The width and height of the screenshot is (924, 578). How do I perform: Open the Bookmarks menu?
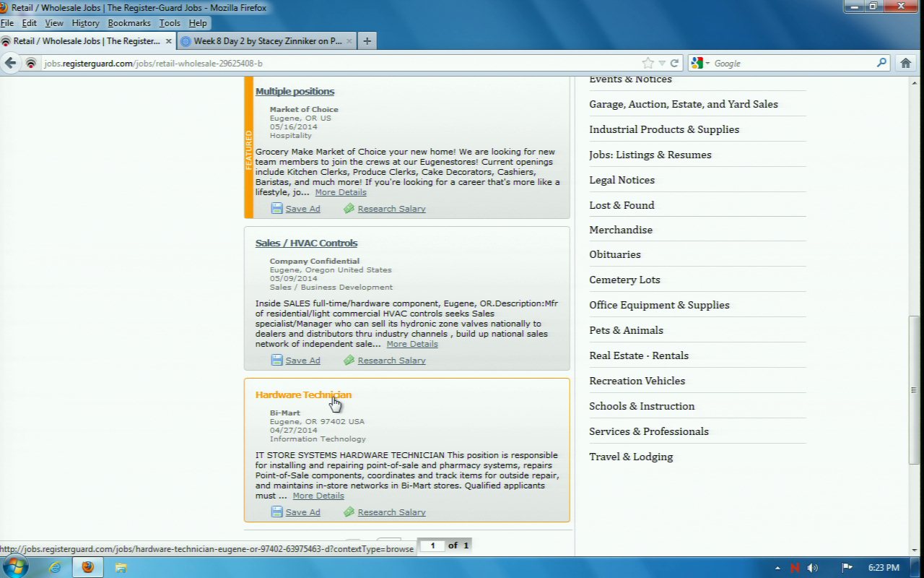click(x=128, y=23)
